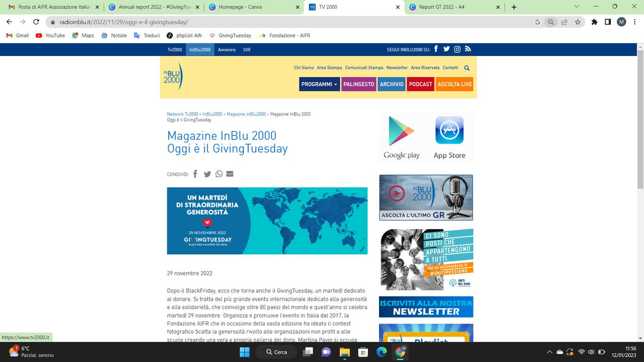Click the zoom magnifier icon in address bar
The width and height of the screenshot is (644, 362).
pyautogui.click(x=551, y=22)
